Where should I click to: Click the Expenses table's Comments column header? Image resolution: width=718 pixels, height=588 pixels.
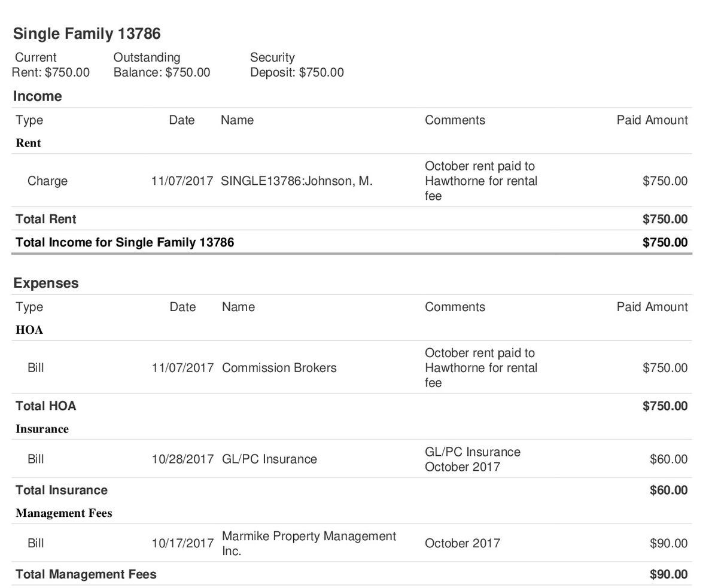coord(455,307)
